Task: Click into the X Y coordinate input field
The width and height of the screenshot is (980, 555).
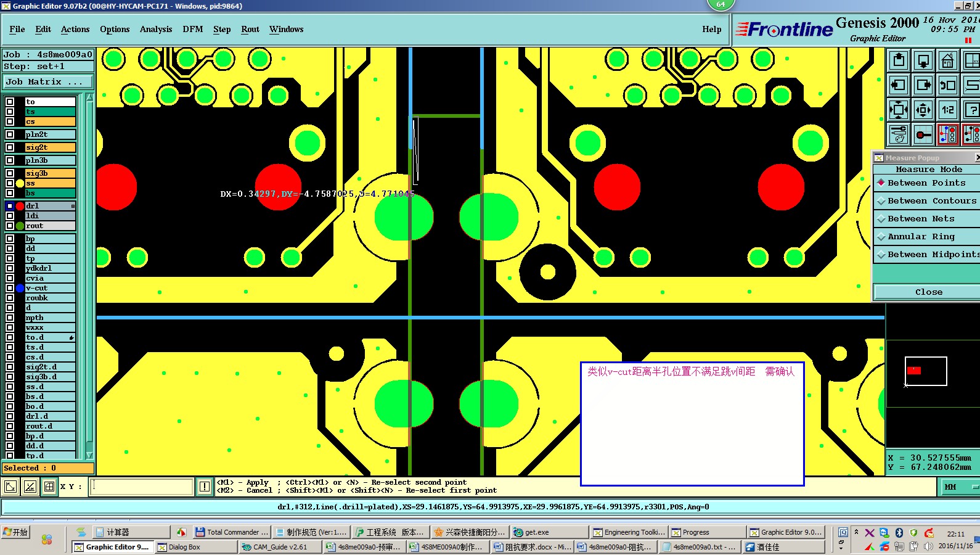Action: 142,487
